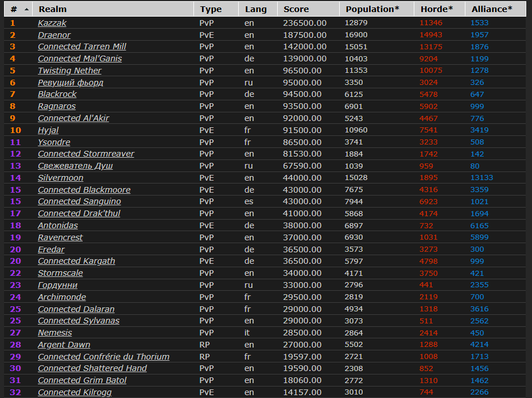Open the Ragnaros realm link
Image resolution: width=532 pixels, height=398 pixels.
57,107
